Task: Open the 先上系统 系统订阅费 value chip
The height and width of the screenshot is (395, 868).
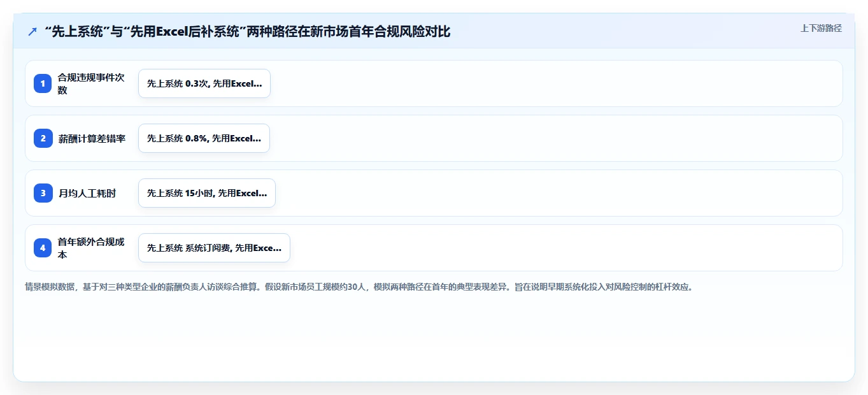Action: (x=214, y=248)
